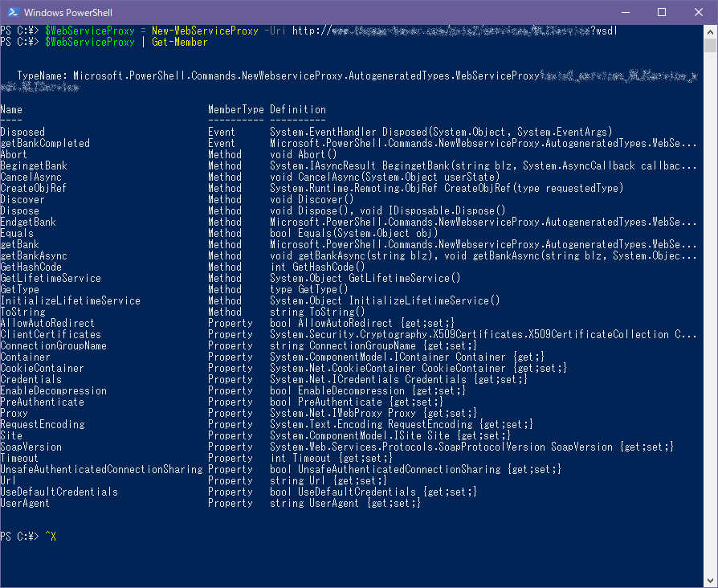Click the RequestEncoding property name
This screenshot has width=718, height=588.
tap(42, 424)
